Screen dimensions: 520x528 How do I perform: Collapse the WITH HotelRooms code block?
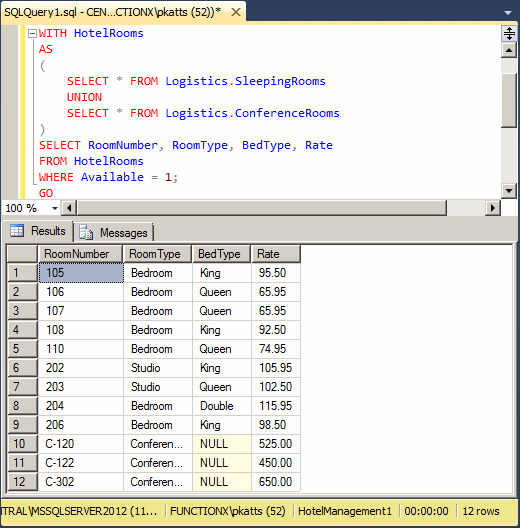pyautogui.click(x=32, y=33)
